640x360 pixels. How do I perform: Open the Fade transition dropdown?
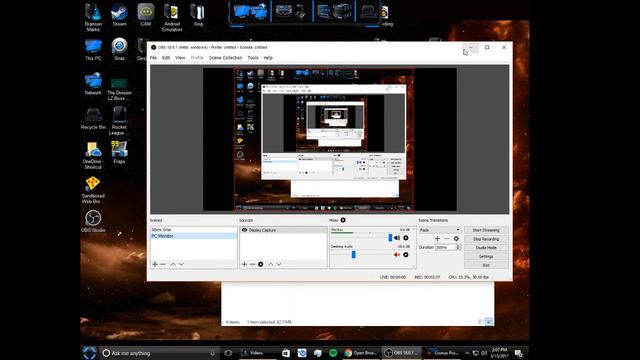click(440, 230)
